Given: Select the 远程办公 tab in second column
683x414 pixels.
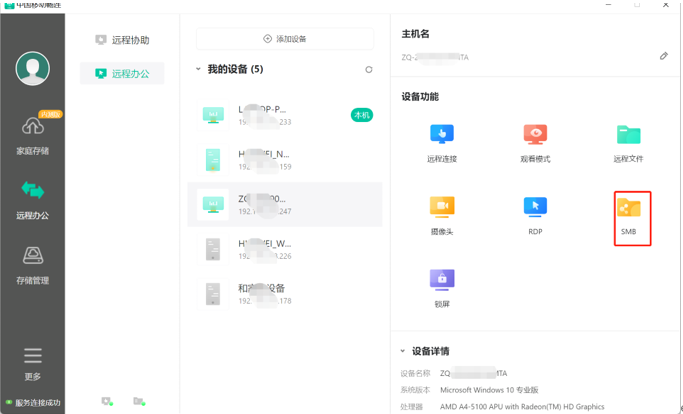Looking at the screenshot, I should pyautogui.click(x=122, y=73).
